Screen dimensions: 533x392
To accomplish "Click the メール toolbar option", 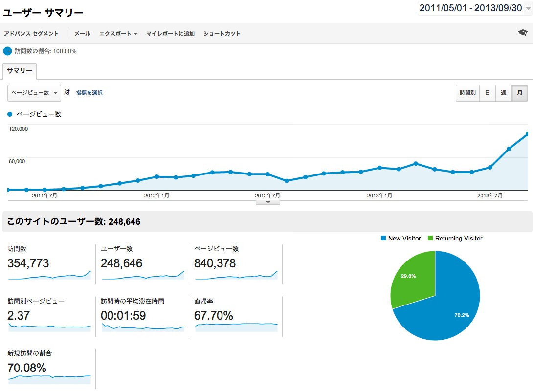I will [x=82, y=34].
